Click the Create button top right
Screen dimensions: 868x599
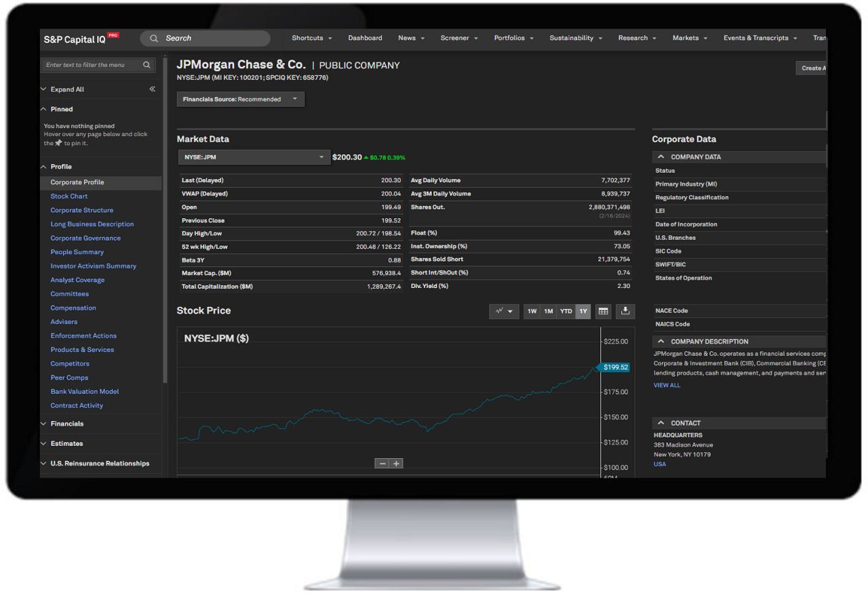point(811,68)
